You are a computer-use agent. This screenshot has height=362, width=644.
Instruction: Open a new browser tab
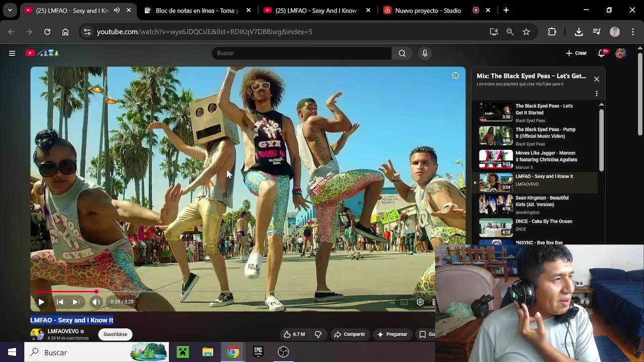point(506,10)
